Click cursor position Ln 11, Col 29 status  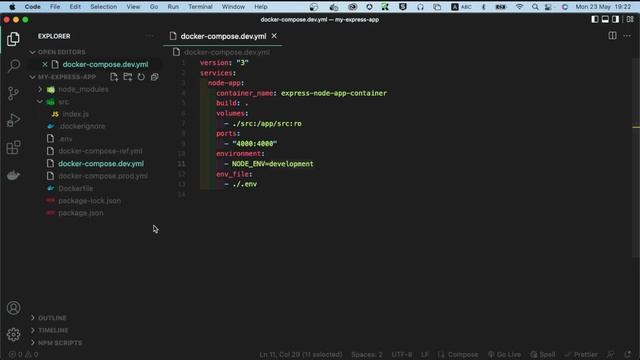pos(301,354)
